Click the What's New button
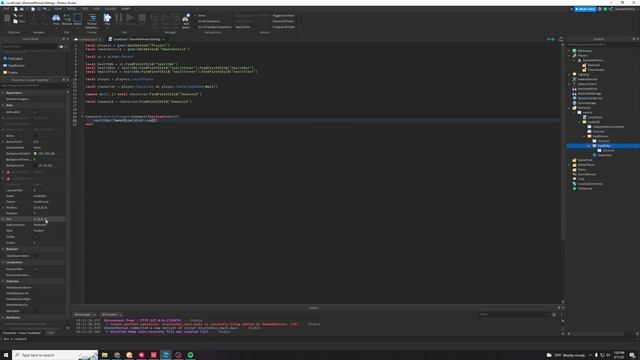The image size is (640, 360). tap(585, 9)
